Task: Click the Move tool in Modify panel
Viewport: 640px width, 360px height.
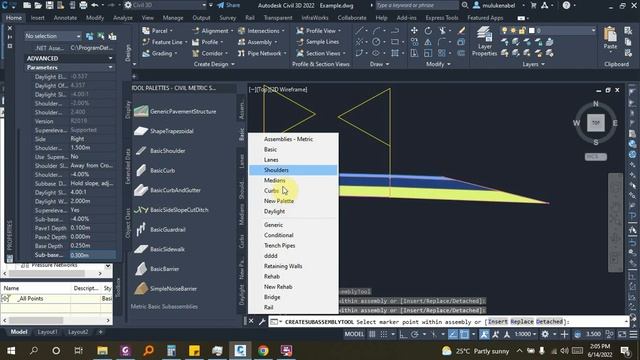Action: tap(414, 31)
